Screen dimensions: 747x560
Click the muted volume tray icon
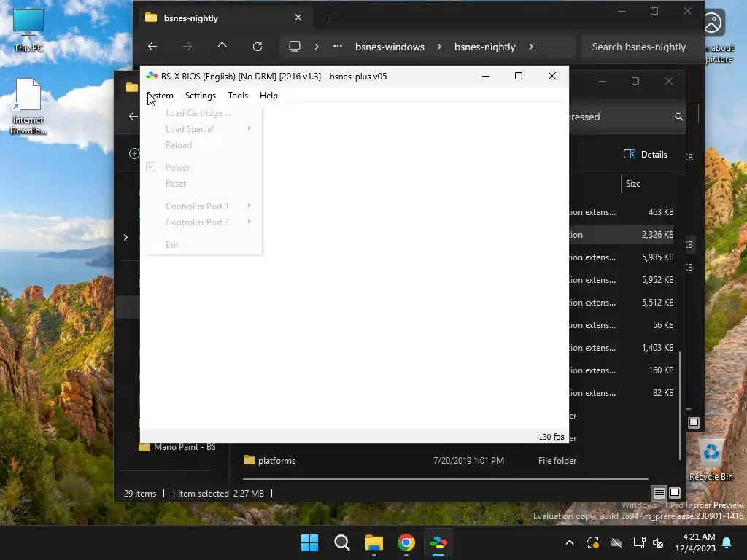[659, 542]
